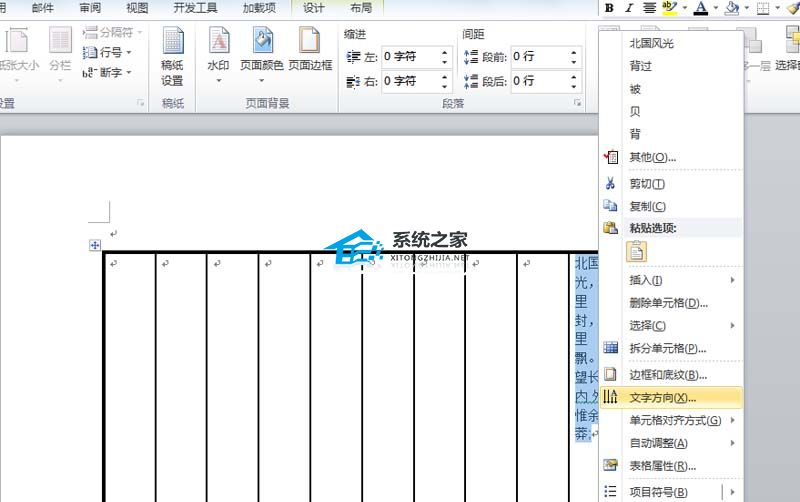Open the Developer (开发工具) tab
The image size is (800, 502).
195,8
